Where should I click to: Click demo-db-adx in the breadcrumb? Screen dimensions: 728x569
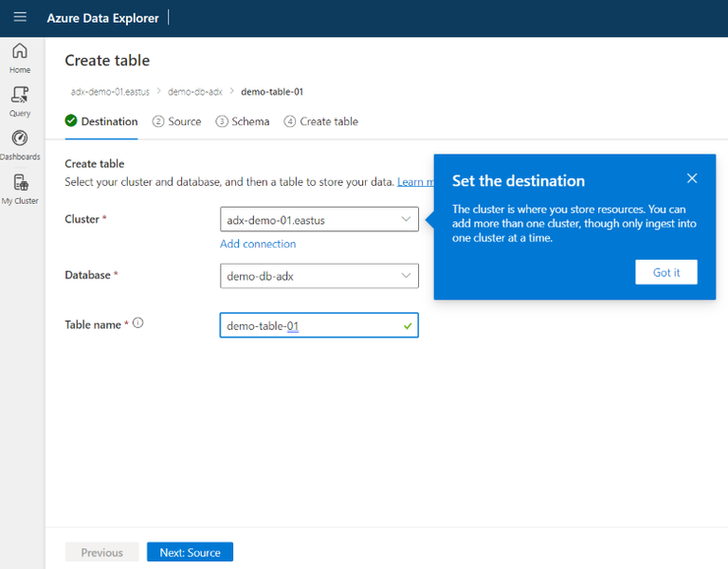point(195,92)
